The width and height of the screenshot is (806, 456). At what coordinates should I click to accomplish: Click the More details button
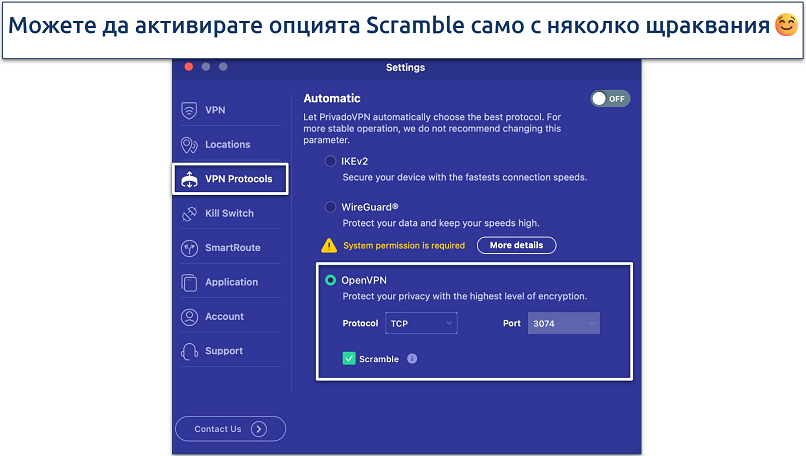pos(516,245)
